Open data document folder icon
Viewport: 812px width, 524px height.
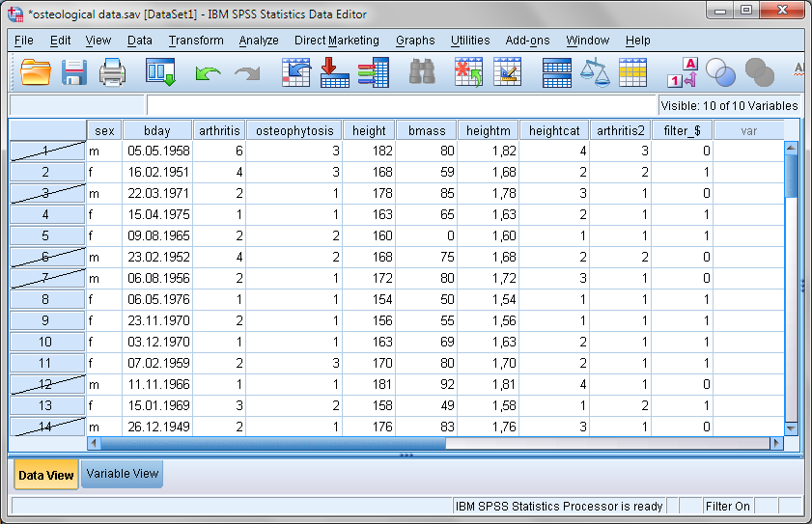(36, 72)
